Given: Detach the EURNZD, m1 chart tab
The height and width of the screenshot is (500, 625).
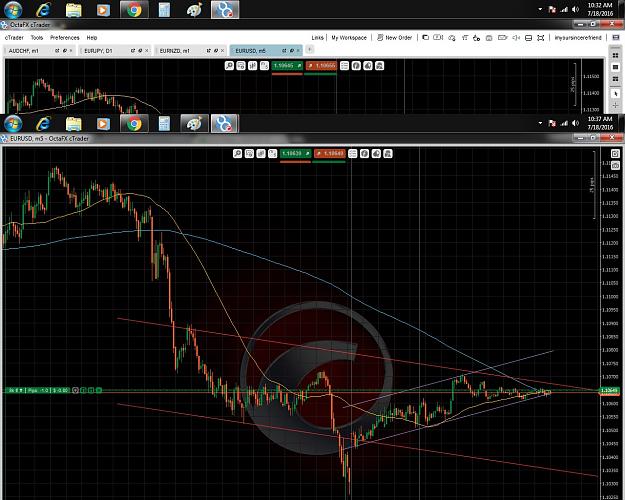Looking at the screenshot, I should pos(208,51).
